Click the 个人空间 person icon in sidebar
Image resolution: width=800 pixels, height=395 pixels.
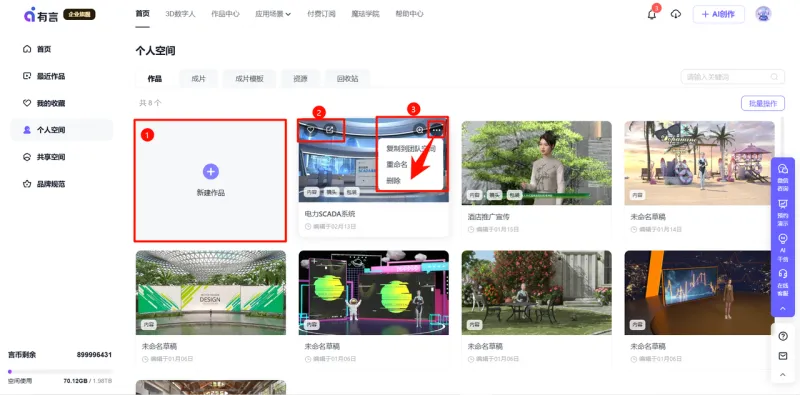pyautogui.click(x=27, y=130)
